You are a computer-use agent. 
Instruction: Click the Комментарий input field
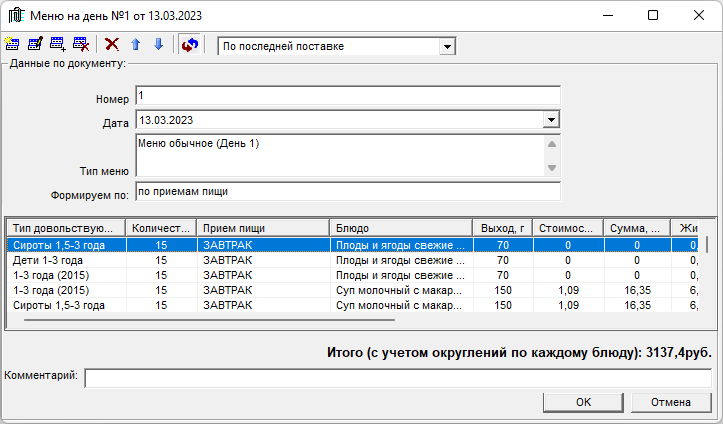tap(398, 378)
